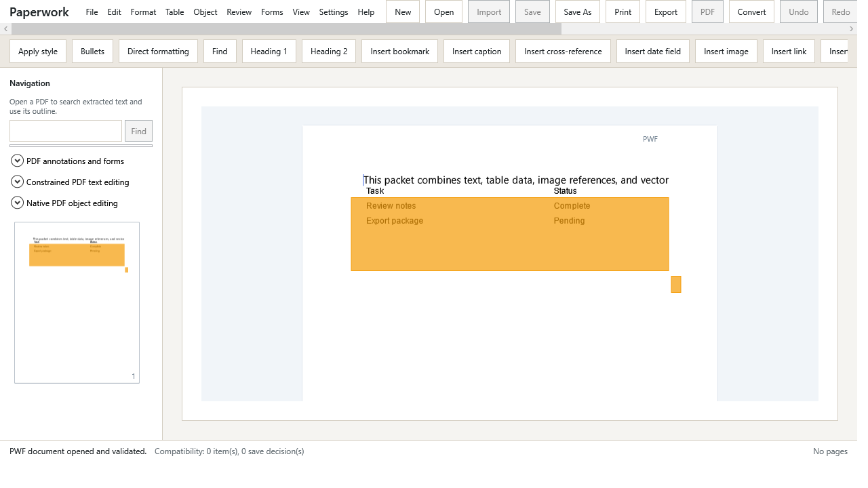This screenshot has height=488, width=868.
Task: Click Direct formatting in the toolbar
Action: [x=158, y=52]
